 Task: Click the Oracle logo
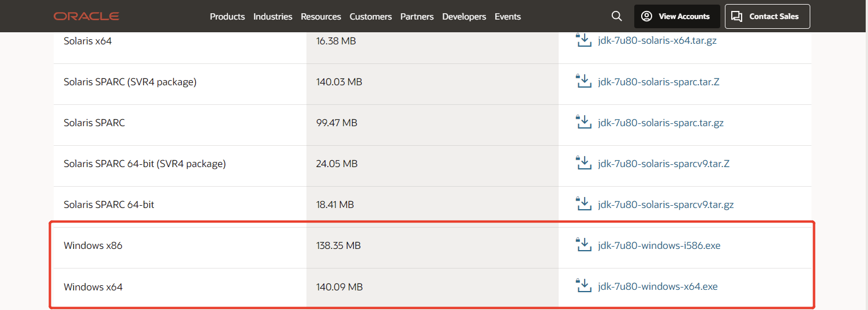tap(87, 16)
